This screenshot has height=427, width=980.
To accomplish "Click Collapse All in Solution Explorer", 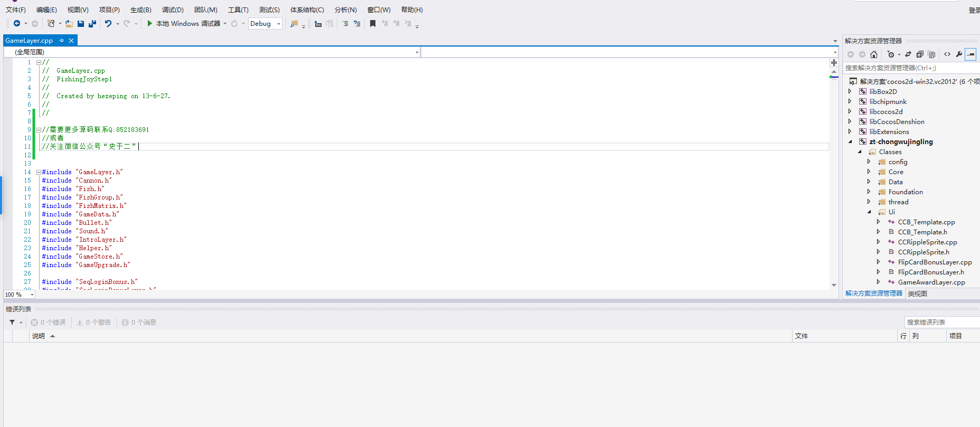I will click(x=920, y=54).
